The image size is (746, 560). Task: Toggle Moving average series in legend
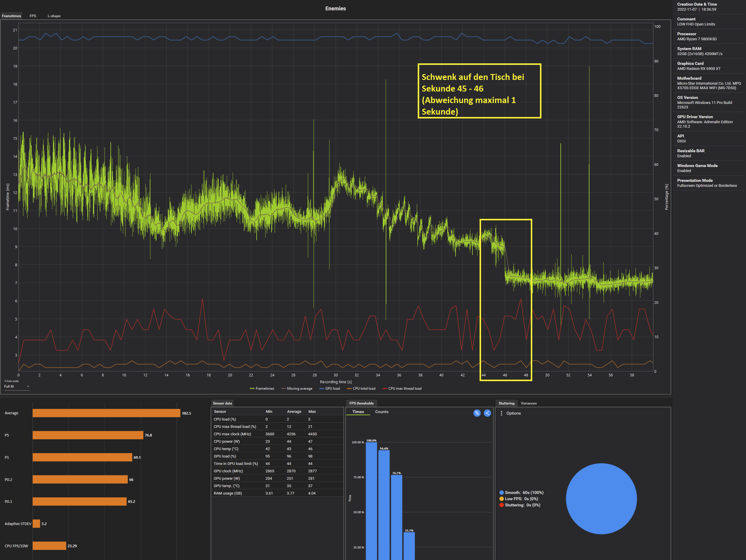click(x=299, y=389)
